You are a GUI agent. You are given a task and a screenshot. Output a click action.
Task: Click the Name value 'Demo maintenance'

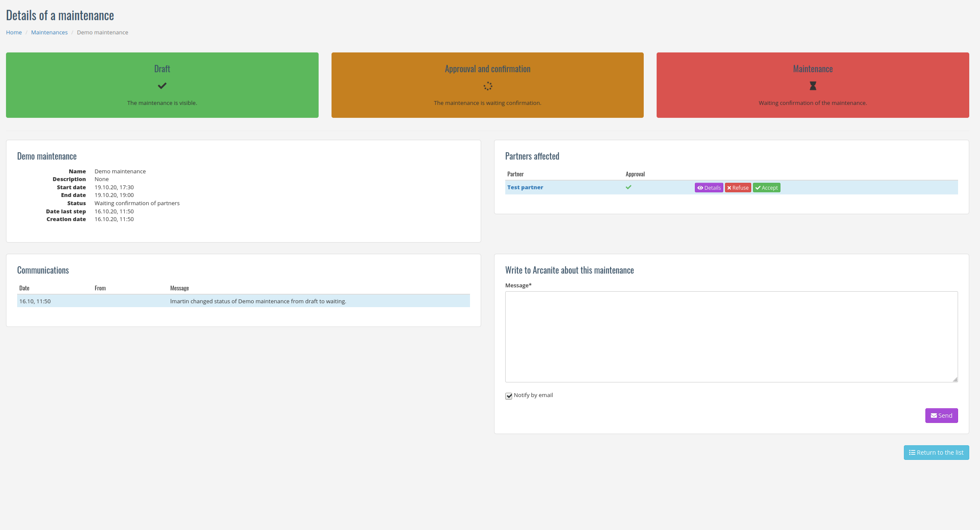coord(120,171)
